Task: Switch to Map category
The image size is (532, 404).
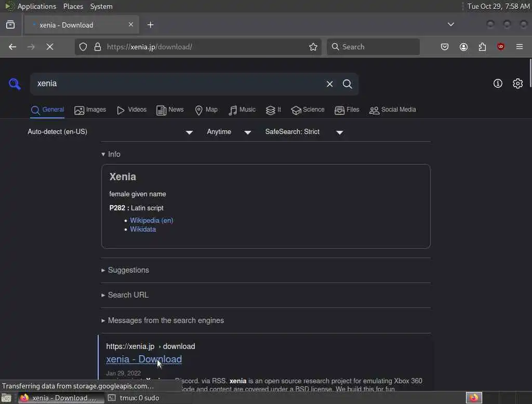Action: [206, 110]
